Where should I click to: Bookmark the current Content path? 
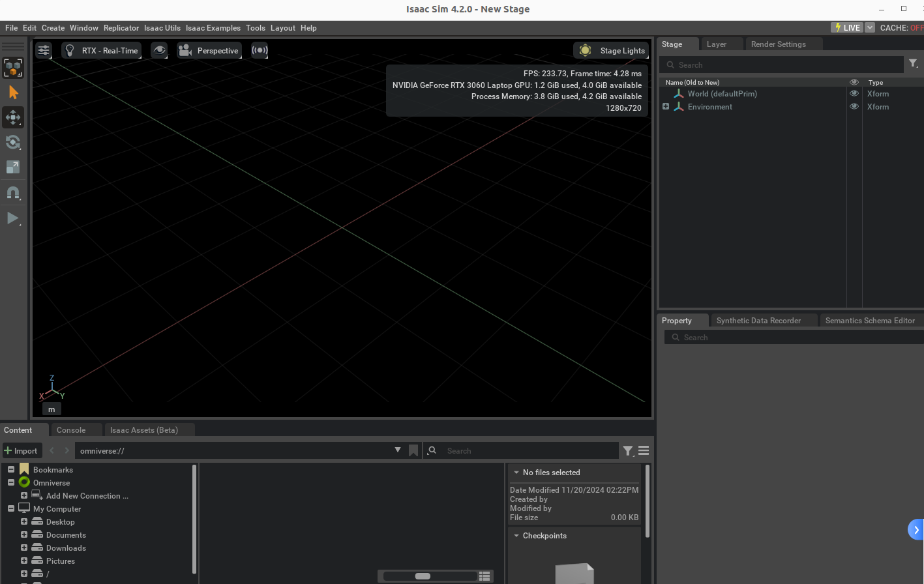coord(413,450)
